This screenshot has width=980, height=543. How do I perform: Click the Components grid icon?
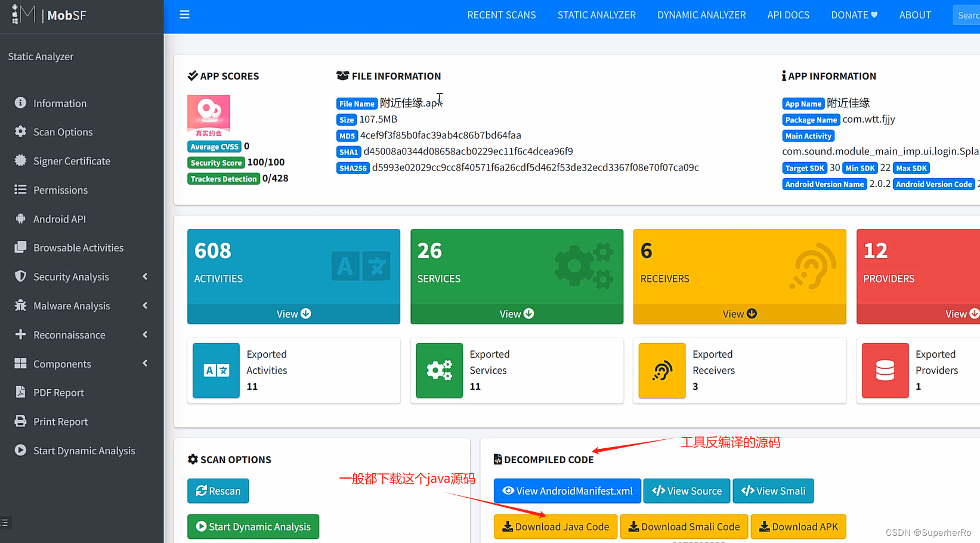click(20, 364)
